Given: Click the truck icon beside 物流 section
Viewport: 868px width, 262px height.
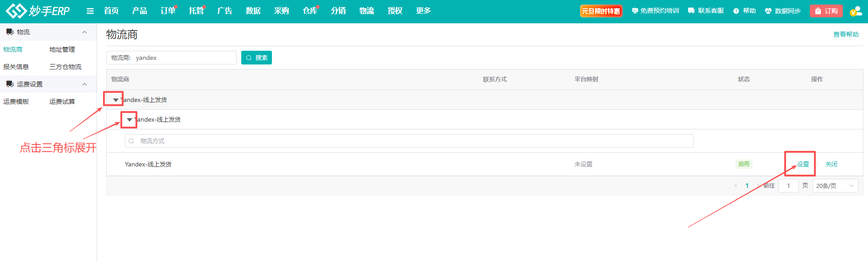Looking at the screenshot, I should pos(10,32).
